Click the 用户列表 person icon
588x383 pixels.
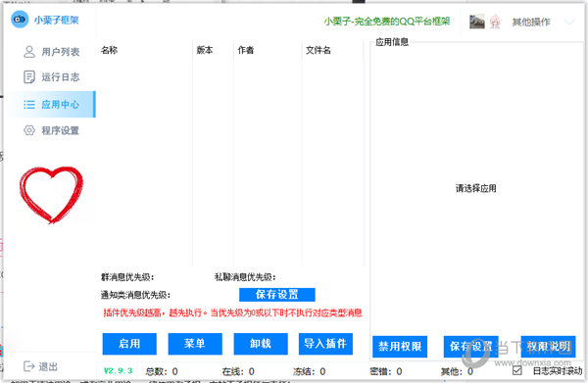pos(29,51)
